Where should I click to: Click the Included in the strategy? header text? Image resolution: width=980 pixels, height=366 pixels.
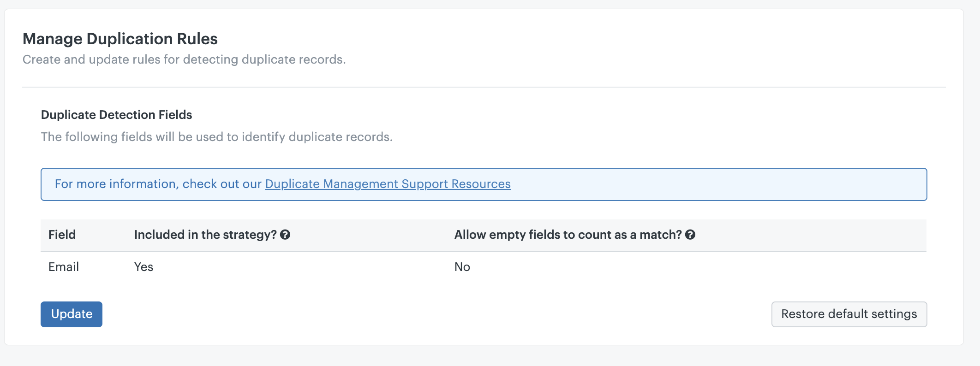(x=205, y=235)
